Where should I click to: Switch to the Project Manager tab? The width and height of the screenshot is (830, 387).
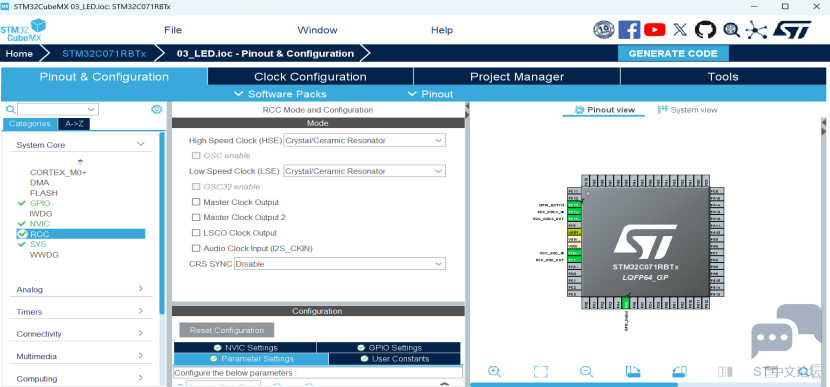pos(517,77)
